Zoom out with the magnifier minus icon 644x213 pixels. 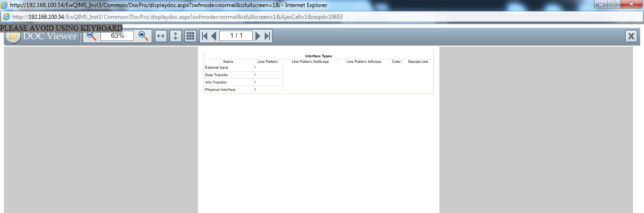coord(91,36)
